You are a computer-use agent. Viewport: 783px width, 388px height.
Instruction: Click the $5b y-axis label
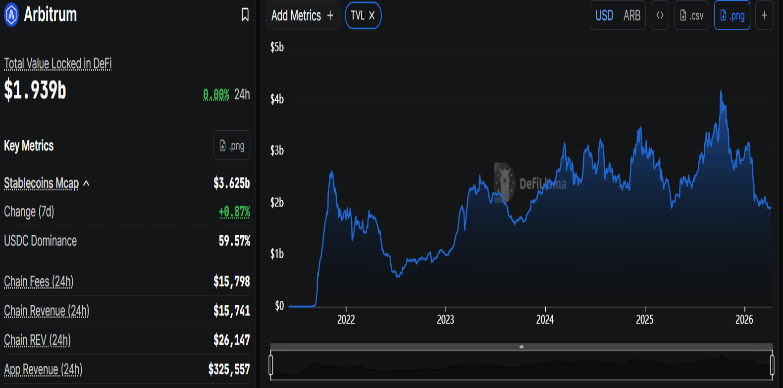click(277, 48)
